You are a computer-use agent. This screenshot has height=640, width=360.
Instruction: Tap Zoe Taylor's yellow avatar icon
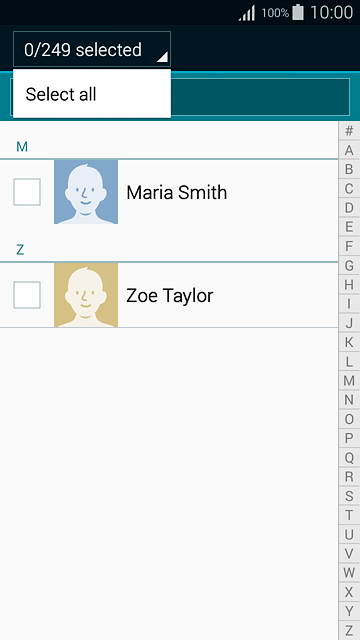click(86, 295)
